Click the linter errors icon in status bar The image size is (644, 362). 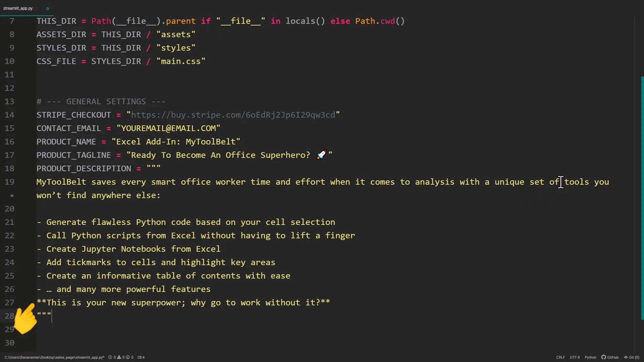click(x=110, y=357)
